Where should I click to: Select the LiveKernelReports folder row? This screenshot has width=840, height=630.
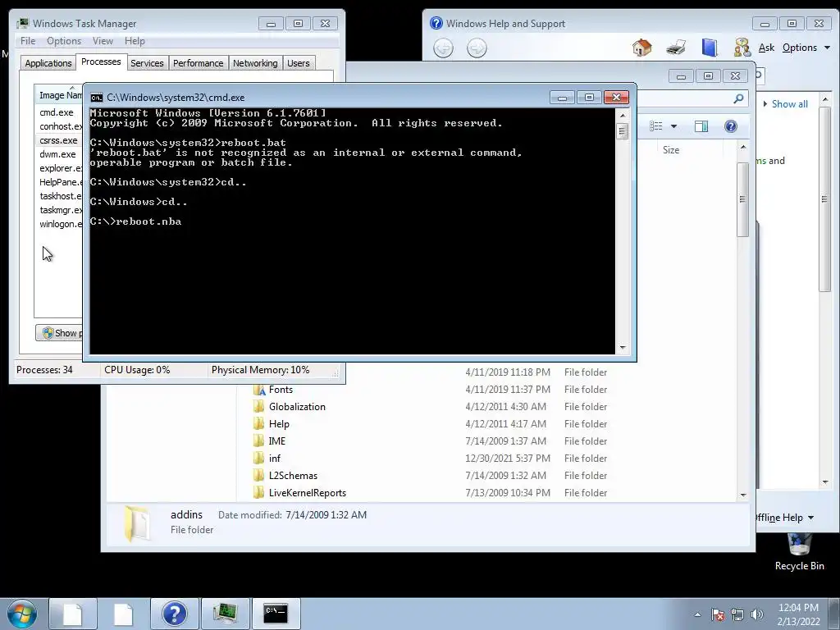pyautogui.click(x=430, y=492)
